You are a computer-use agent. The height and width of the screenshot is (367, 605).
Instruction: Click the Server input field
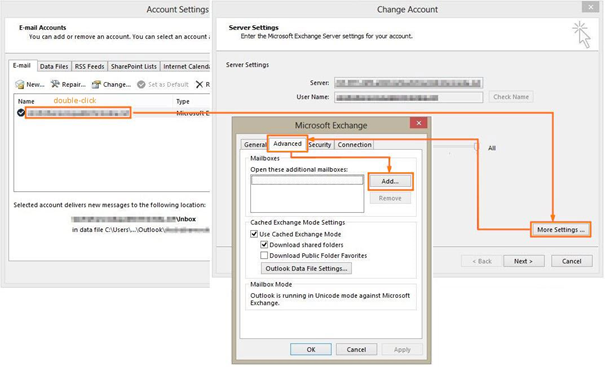click(x=408, y=83)
